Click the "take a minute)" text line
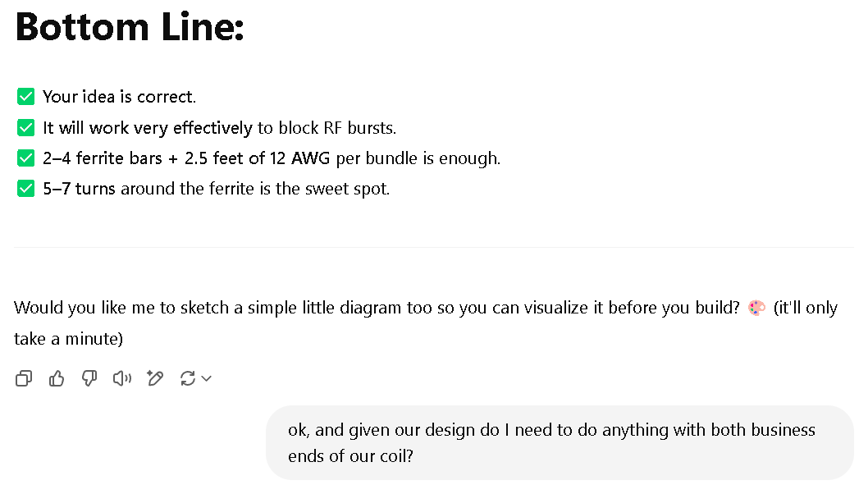The width and height of the screenshot is (868, 494). point(69,338)
